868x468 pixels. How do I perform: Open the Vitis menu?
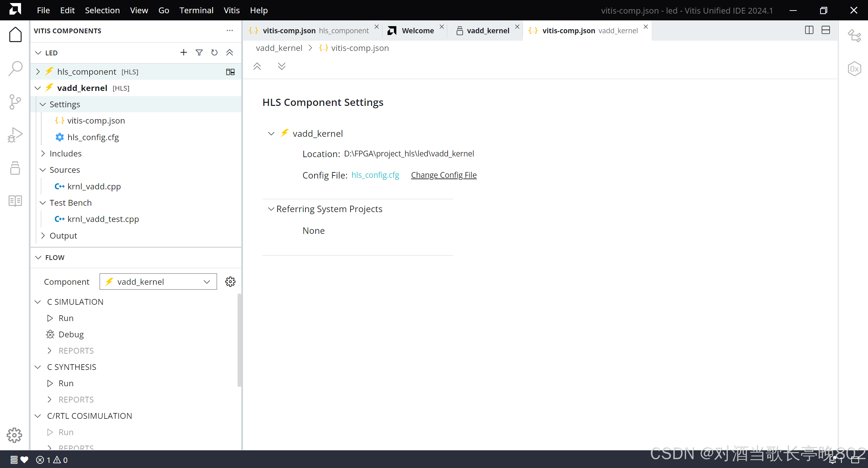[x=231, y=10]
